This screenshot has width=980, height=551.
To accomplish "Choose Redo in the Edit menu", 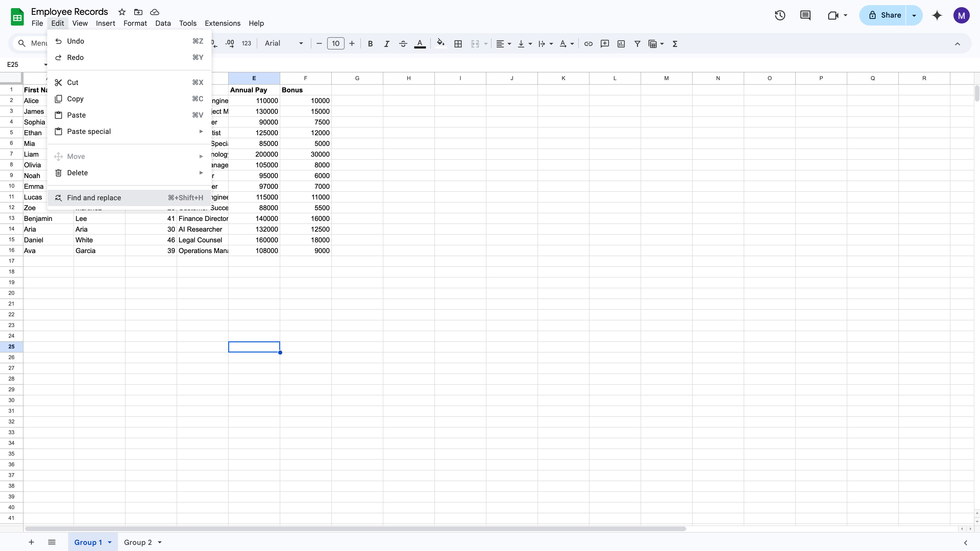I will (x=129, y=57).
